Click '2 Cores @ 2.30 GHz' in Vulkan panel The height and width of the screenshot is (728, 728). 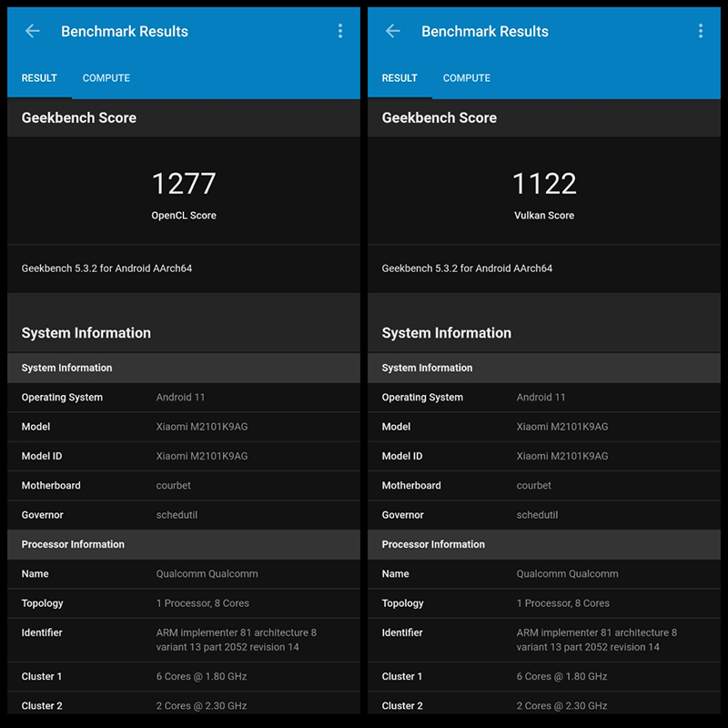pyautogui.click(x=561, y=706)
